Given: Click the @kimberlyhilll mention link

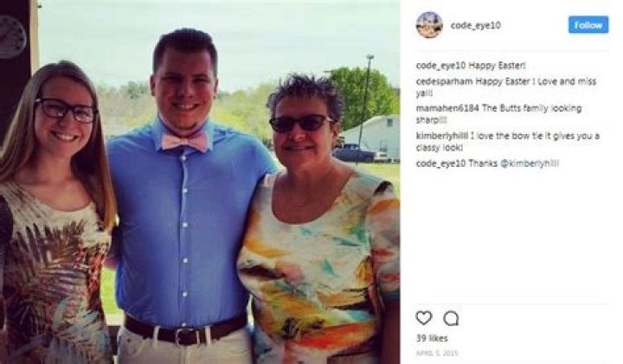Looking at the screenshot, I should coord(530,163).
